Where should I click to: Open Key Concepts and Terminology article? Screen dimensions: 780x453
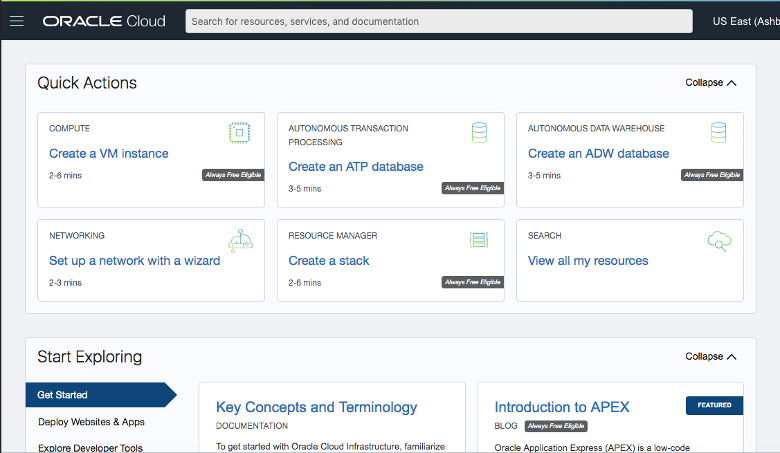pyautogui.click(x=316, y=407)
